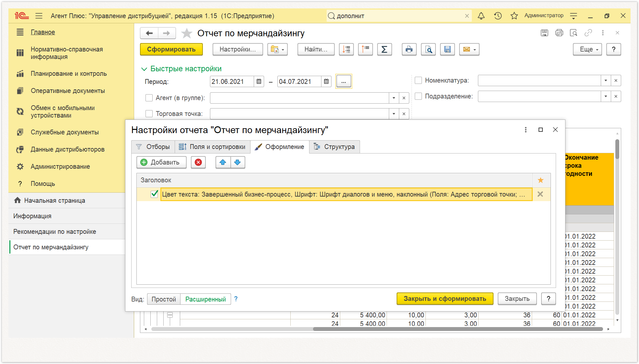
Task: Open notifications bell icon
Action: 481,16
